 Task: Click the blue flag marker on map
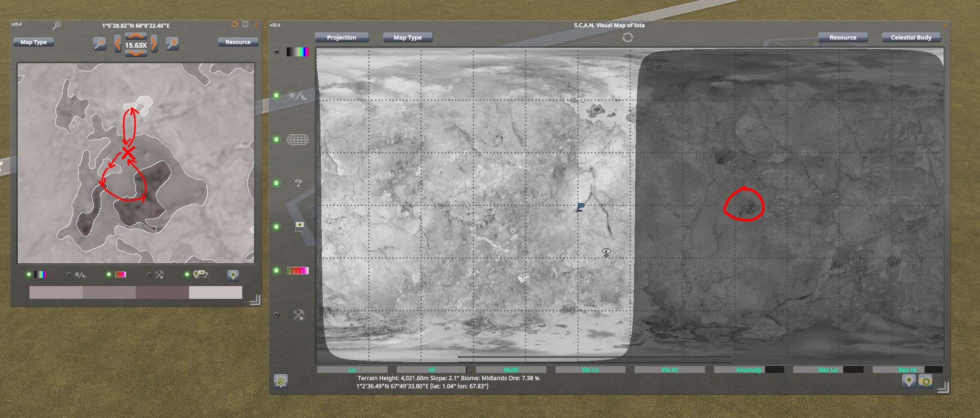point(580,207)
